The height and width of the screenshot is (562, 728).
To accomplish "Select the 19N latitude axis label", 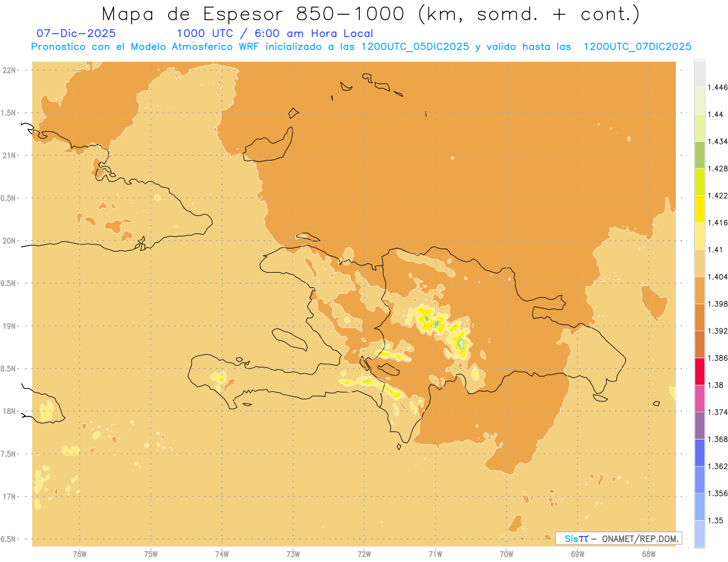I will coord(10,326).
